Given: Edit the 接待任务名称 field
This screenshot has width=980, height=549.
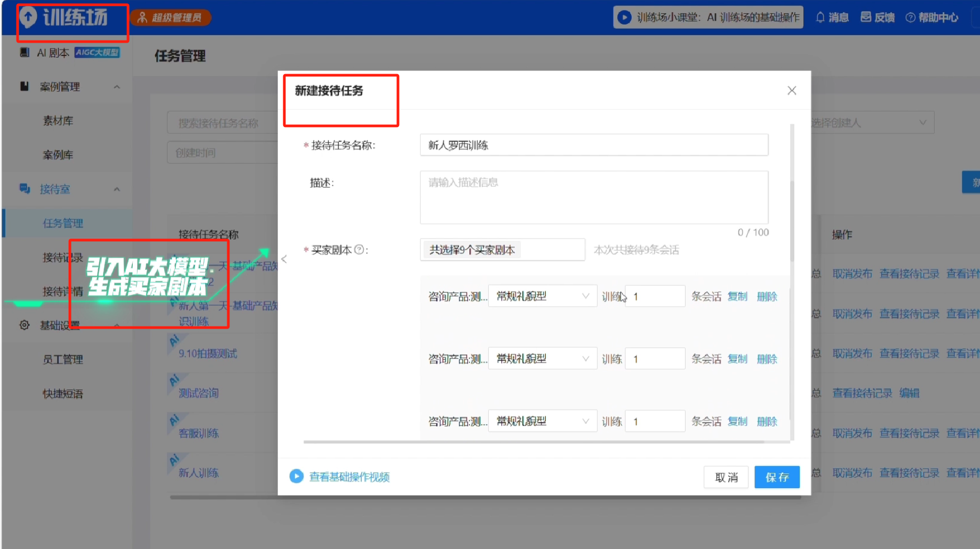Looking at the screenshot, I should point(594,145).
